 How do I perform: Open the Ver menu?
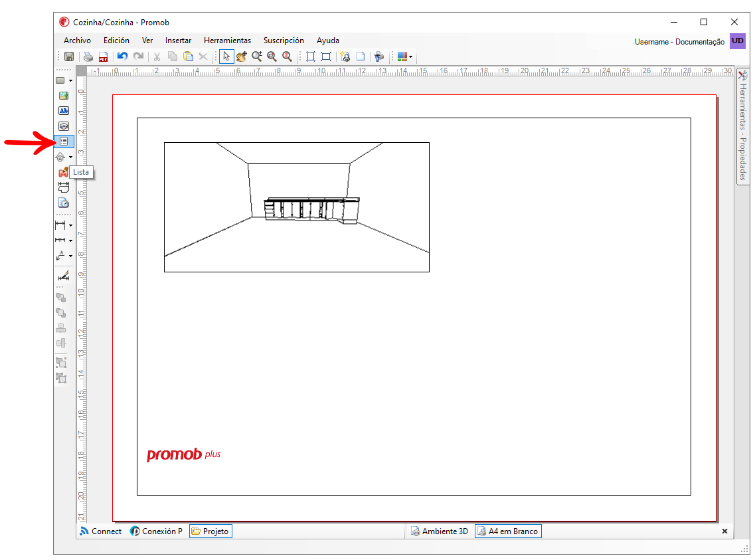(x=147, y=41)
